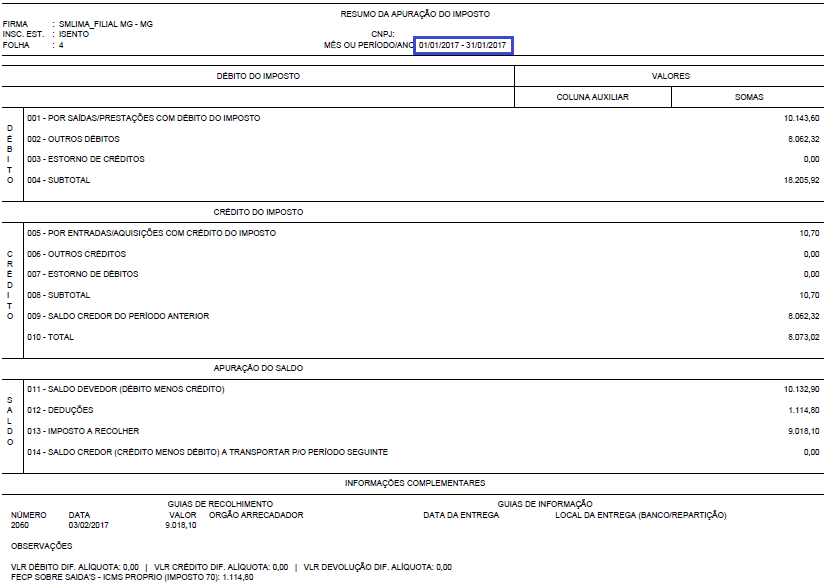Click guia VALOR 9.018,10
This screenshot has width=824, height=583.
point(181,526)
